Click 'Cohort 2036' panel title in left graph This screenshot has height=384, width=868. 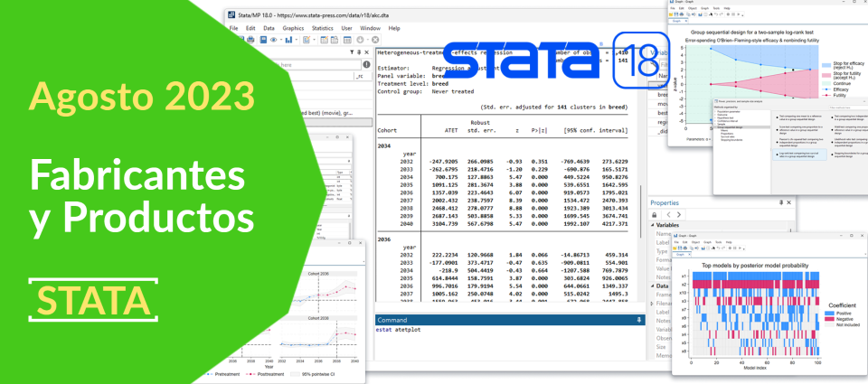pos(318,274)
